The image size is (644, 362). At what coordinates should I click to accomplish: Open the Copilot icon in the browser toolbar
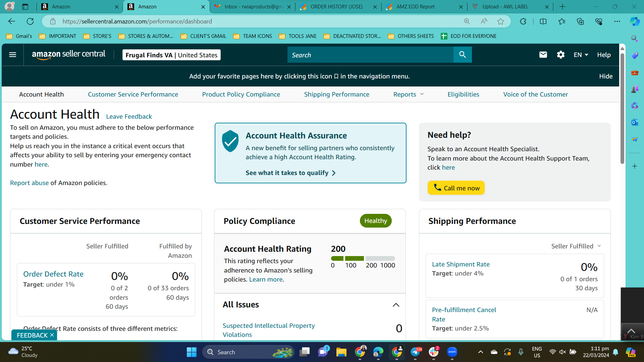point(635,21)
